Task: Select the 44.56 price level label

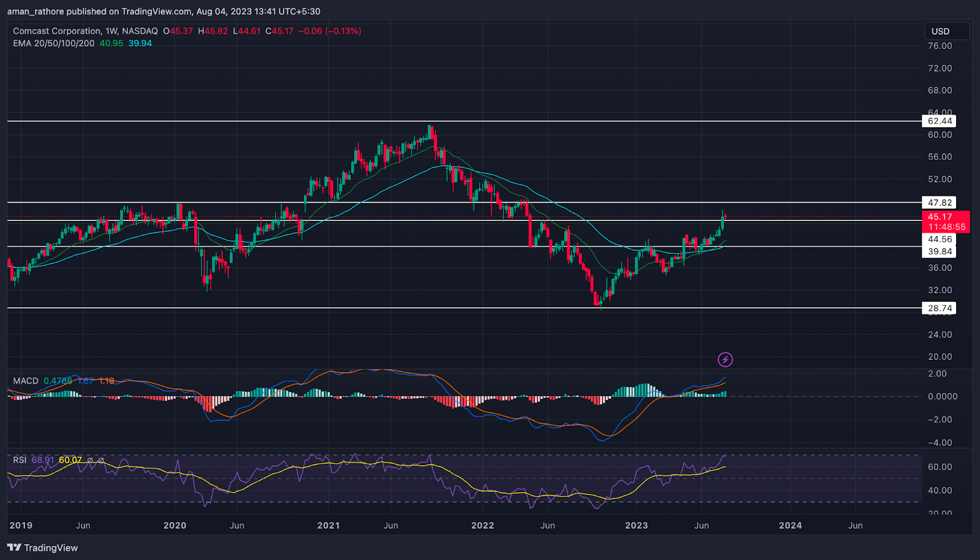Action: [x=939, y=239]
